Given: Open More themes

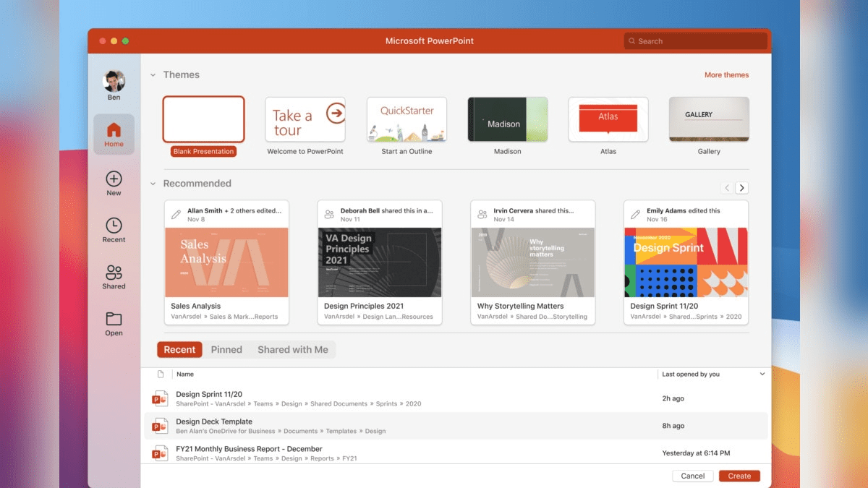Looking at the screenshot, I should [726, 74].
